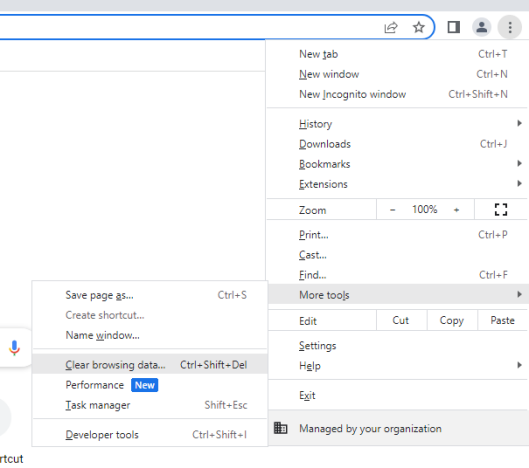
Task: Increase zoom with the plus button
Action: pyautogui.click(x=456, y=210)
